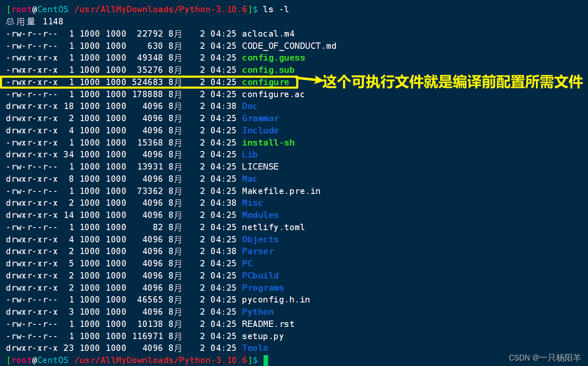Click the permissions string on the configure row
Screen dimensions: 588x366
click(32, 82)
